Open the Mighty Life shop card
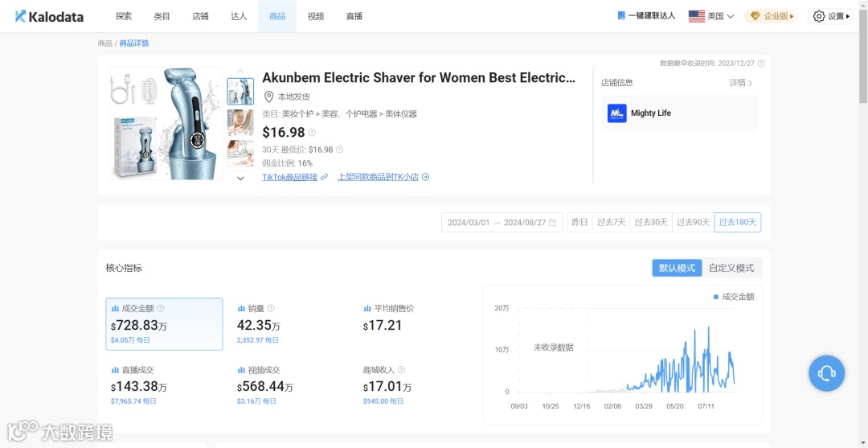This screenshot has height=448, width=868. tap(680, 113)
